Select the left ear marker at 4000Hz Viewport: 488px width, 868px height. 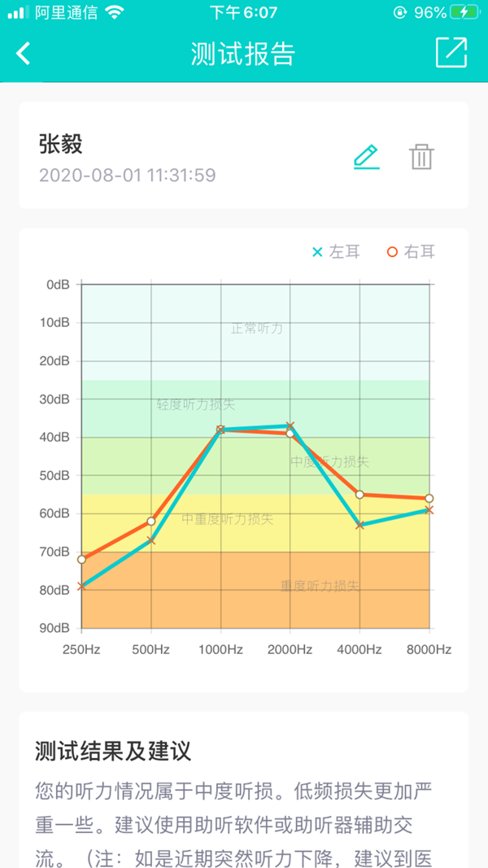[359, 525]
